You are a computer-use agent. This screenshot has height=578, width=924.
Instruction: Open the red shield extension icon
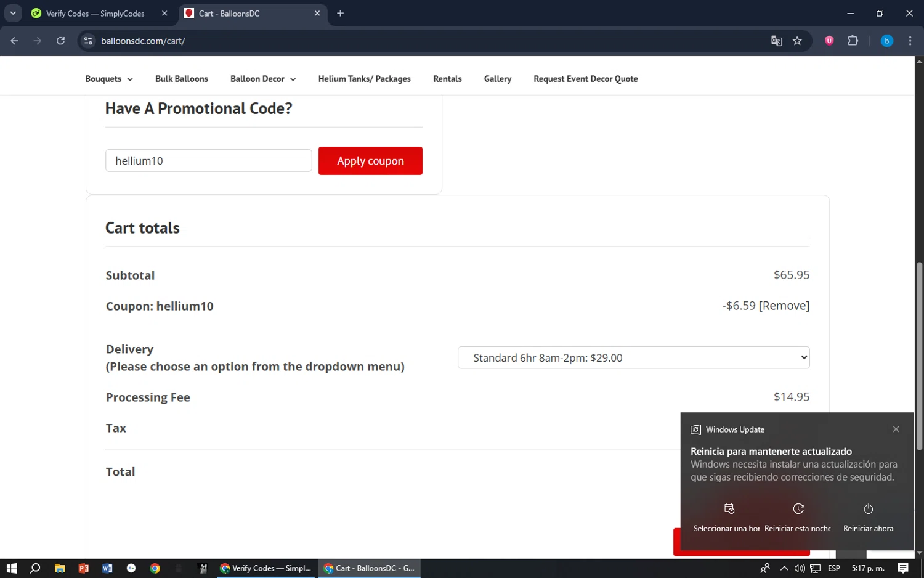[x=829, y=41]
